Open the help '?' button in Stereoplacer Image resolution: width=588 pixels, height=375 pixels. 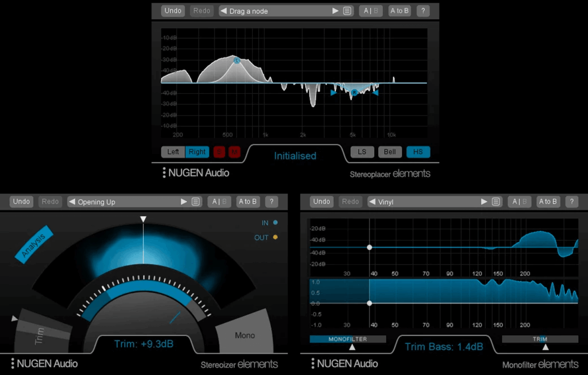(423, 11)
